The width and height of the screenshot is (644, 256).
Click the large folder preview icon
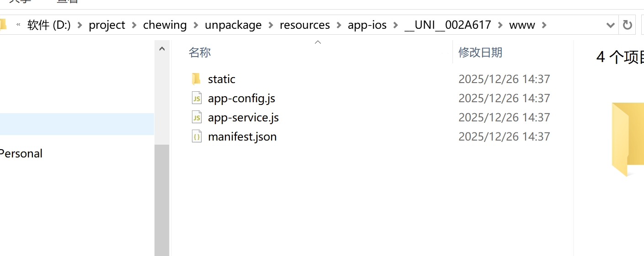tap(628, 139)
